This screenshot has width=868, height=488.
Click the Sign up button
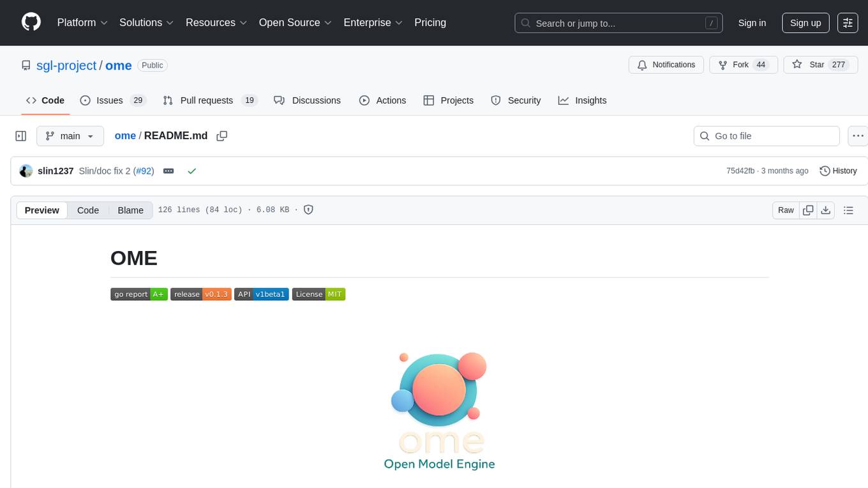coord(805,23)
